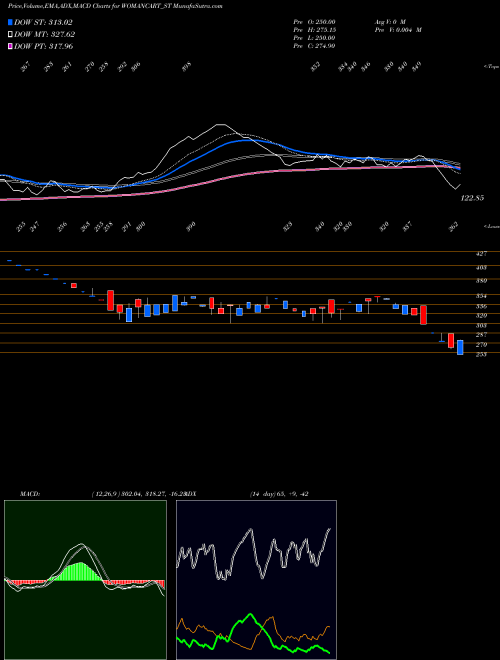Image resolution: width=500 pixels, height=660 pixels.
Task: Click the last blue candlestick near 253
Action: (460, 348)
